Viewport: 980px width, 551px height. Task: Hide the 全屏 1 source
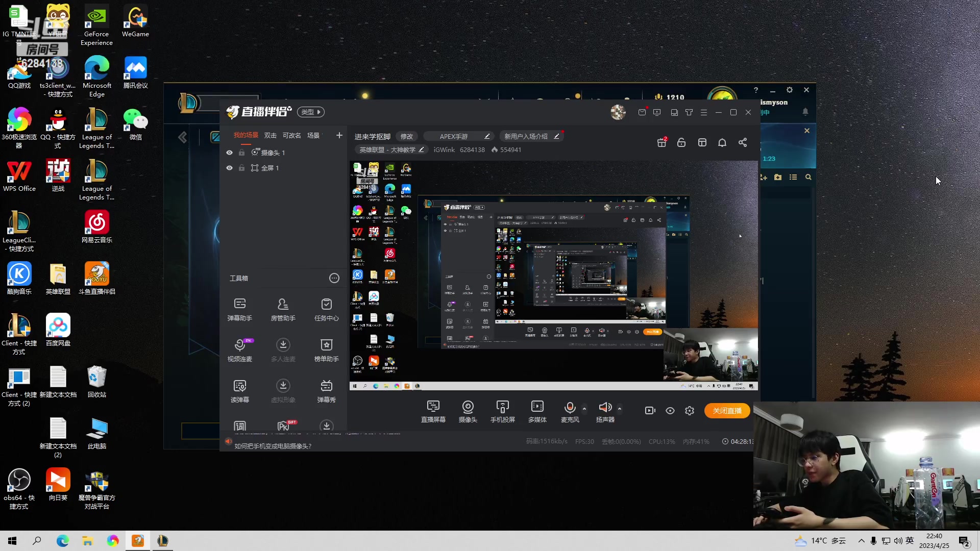(229, 168)
